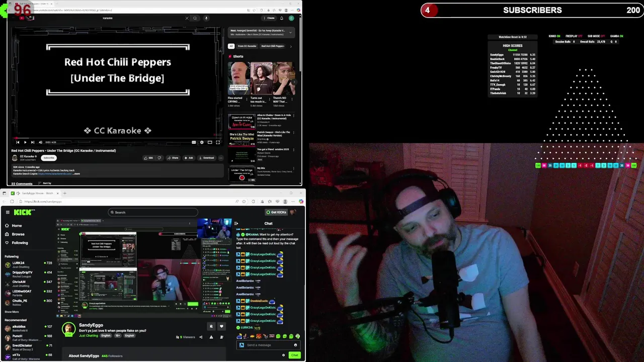Share the YouTube karaoke video
This screenshot has height=362, width=644.
pos(173,158)
